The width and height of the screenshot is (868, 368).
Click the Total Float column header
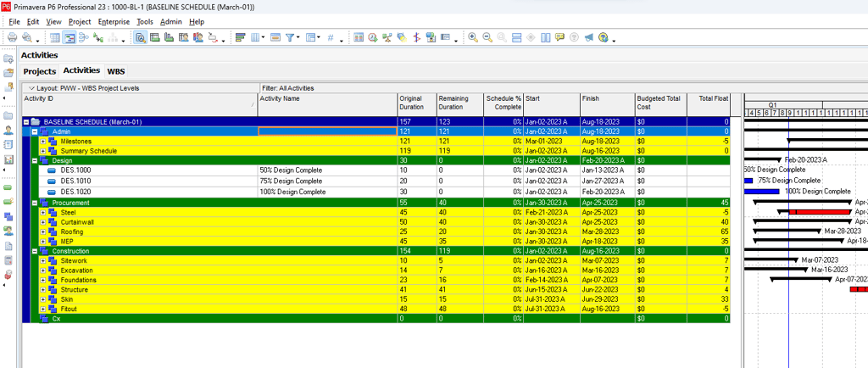click(x=709, y=104)
